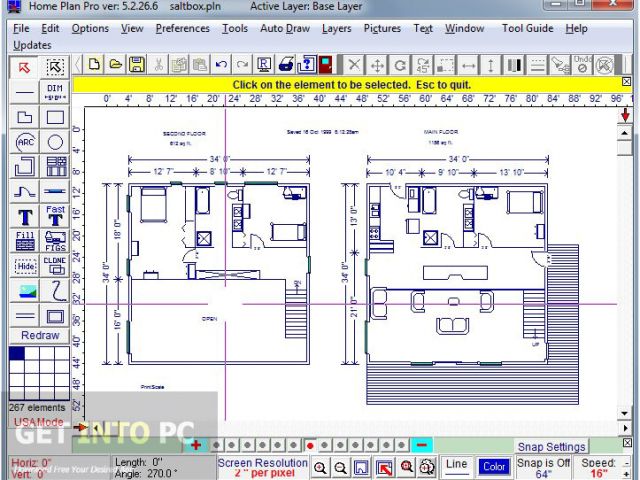Click the Save floppy disk icon
Image resolution: width=640 pixels, height=480 pixels.
[x=135, y=65]
